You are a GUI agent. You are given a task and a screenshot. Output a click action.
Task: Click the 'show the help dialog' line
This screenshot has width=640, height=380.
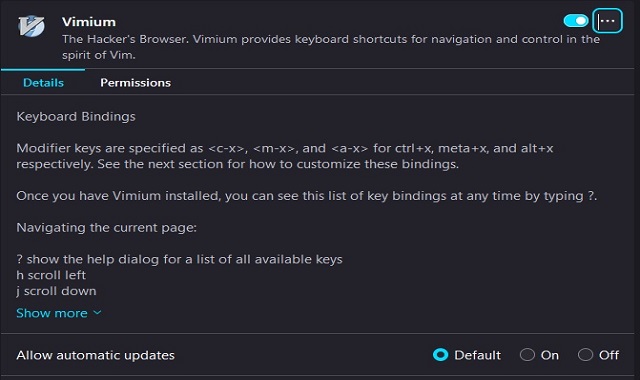pyautogui.click(x=180, y=259)
